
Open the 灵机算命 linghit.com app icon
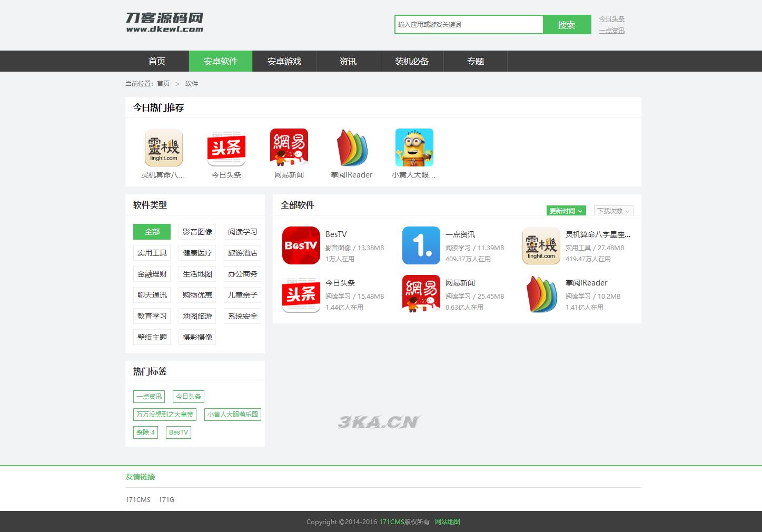(163, 147)
